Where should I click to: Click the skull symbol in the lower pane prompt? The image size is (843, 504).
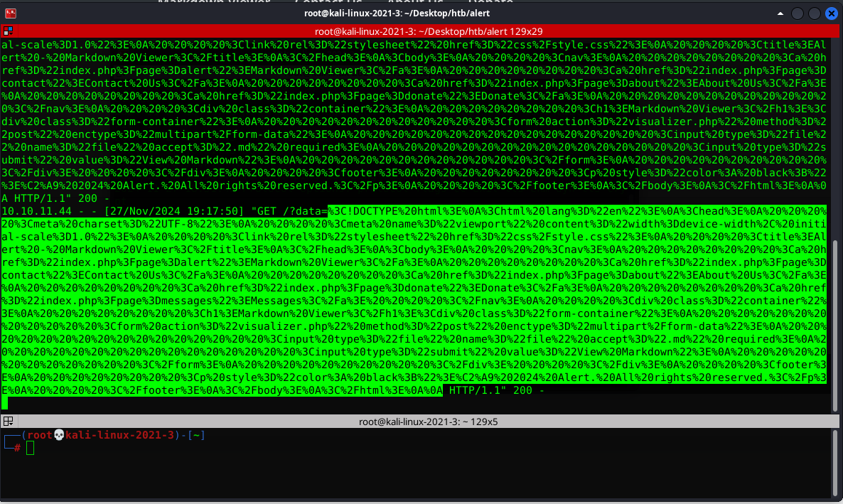[x=59, y=435]
